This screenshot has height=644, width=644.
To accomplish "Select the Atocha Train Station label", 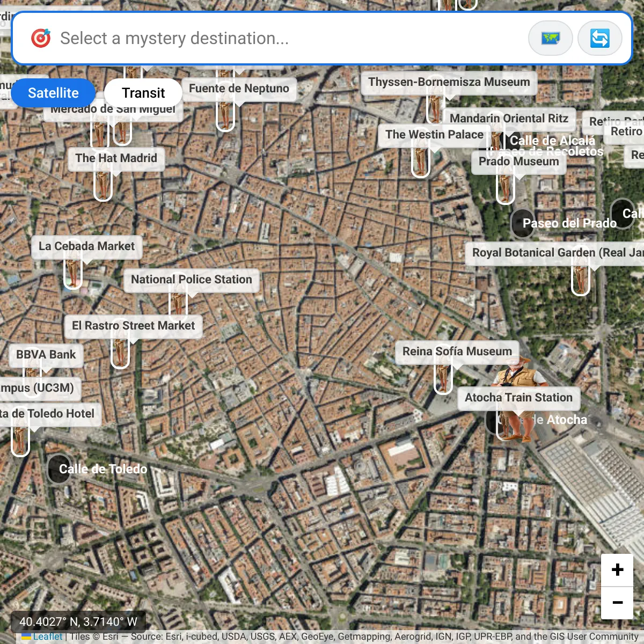I will pos(518,398).
